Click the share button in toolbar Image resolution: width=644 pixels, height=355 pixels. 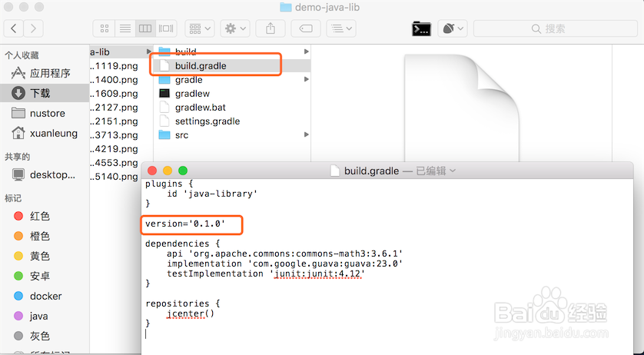click(271, 28)
